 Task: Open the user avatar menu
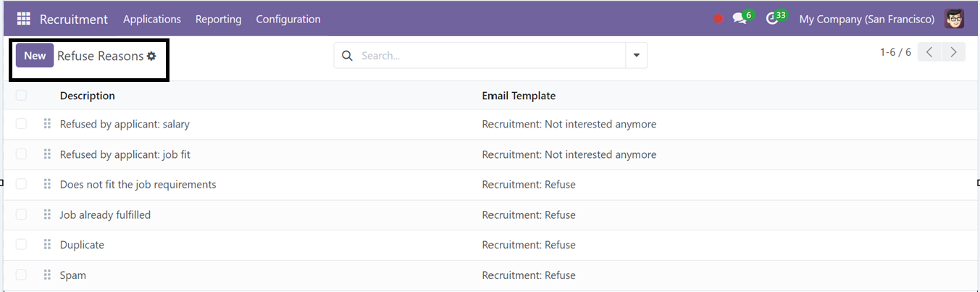(954, 19)
